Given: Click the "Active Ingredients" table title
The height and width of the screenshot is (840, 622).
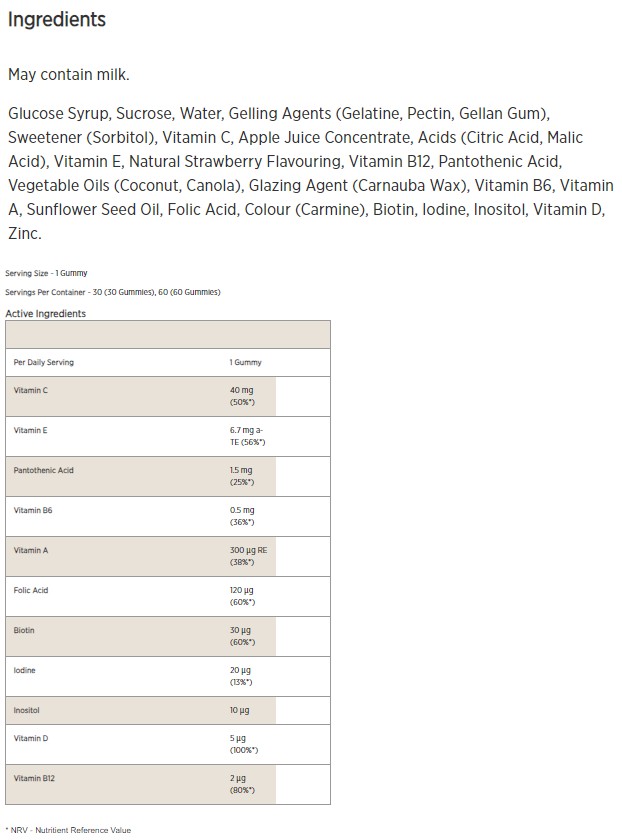Looking at the screenshot, I should click(x=46, y=314).
